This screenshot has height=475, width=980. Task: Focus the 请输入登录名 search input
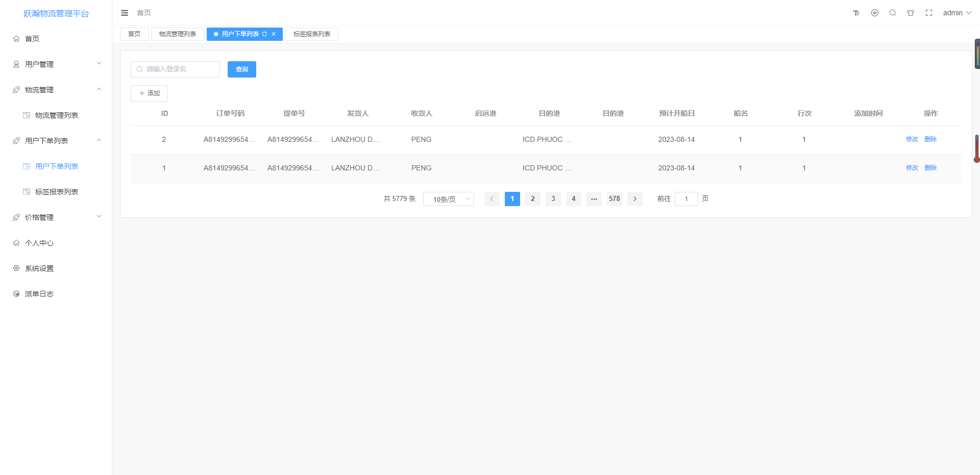pos(175,69)
